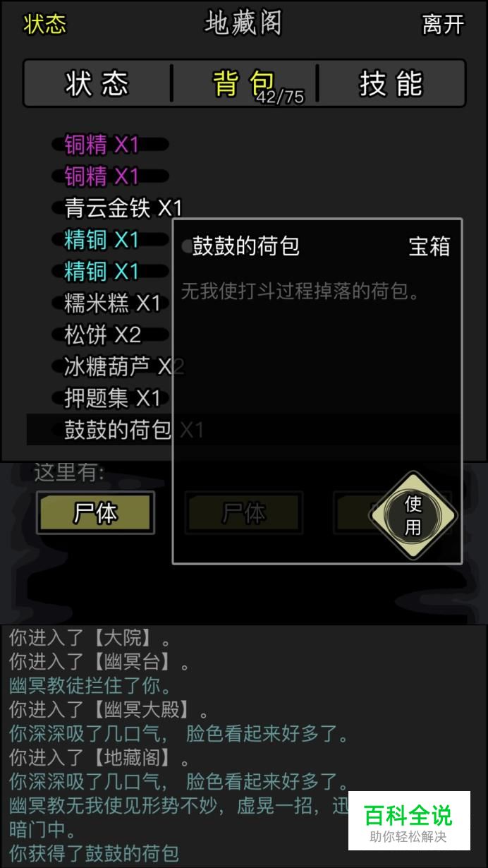Switch to the 背包 tab
Image resolution: width=488 pixels, height=868 pixels.
click(x=244, y=83)
